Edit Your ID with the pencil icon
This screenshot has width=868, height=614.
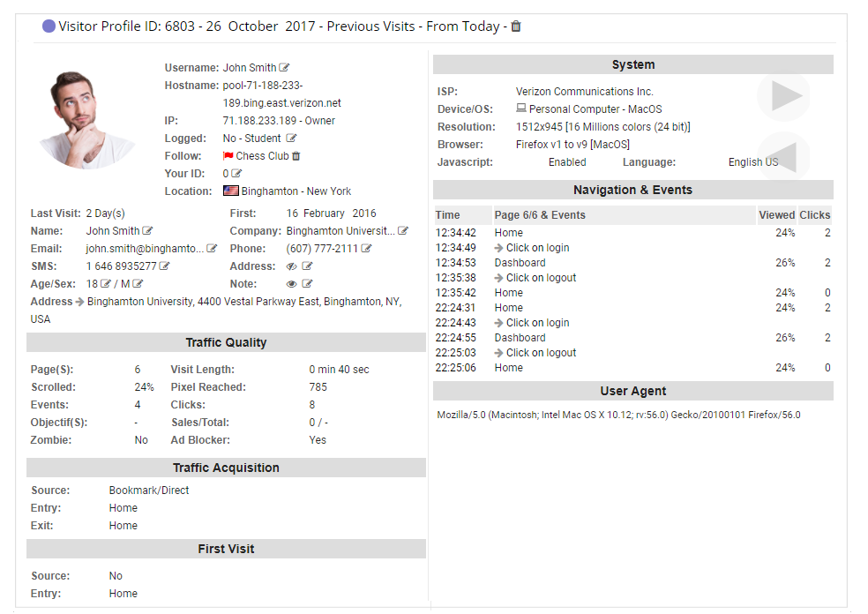pyautogui.click(x=236, y=173)
